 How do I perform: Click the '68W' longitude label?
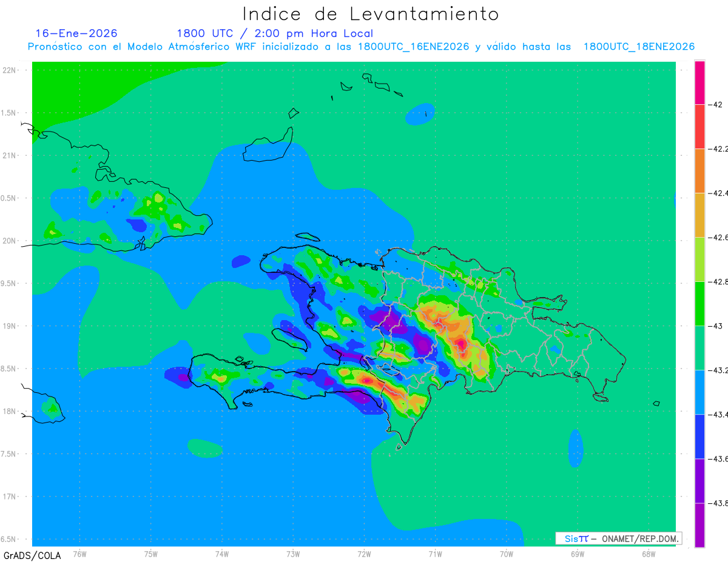649,554
